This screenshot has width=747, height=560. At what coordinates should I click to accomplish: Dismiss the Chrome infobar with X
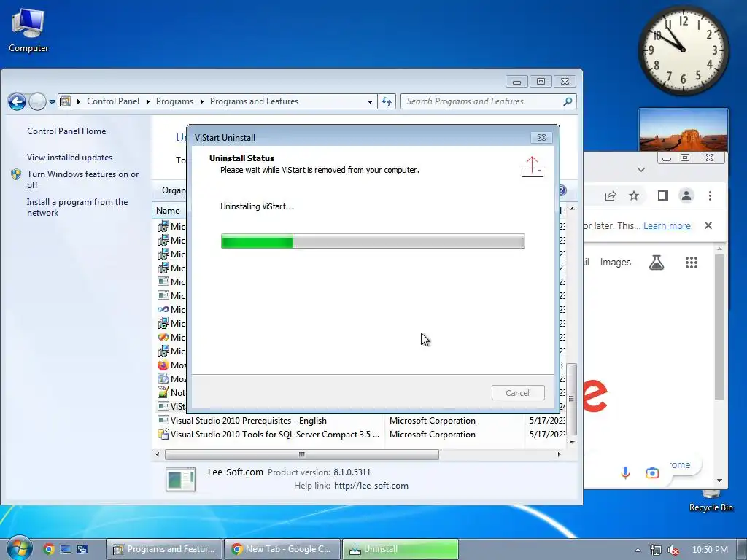(x=708, y=225)
